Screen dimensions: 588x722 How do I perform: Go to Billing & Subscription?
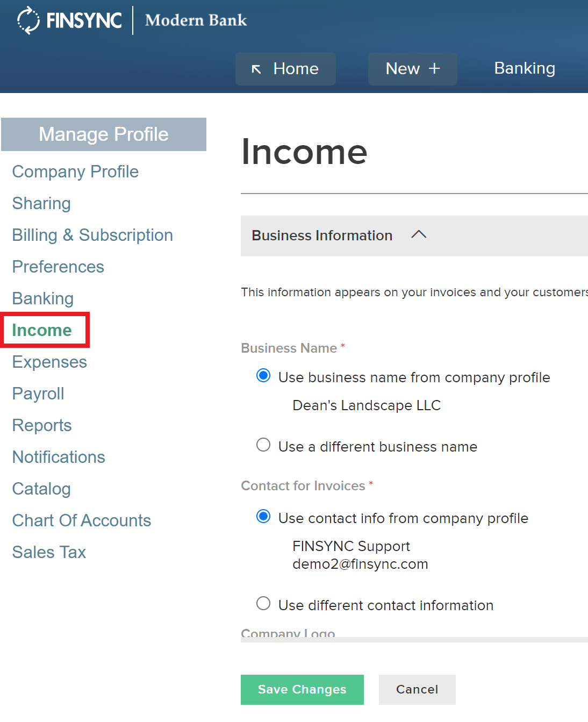pos(92,235)
